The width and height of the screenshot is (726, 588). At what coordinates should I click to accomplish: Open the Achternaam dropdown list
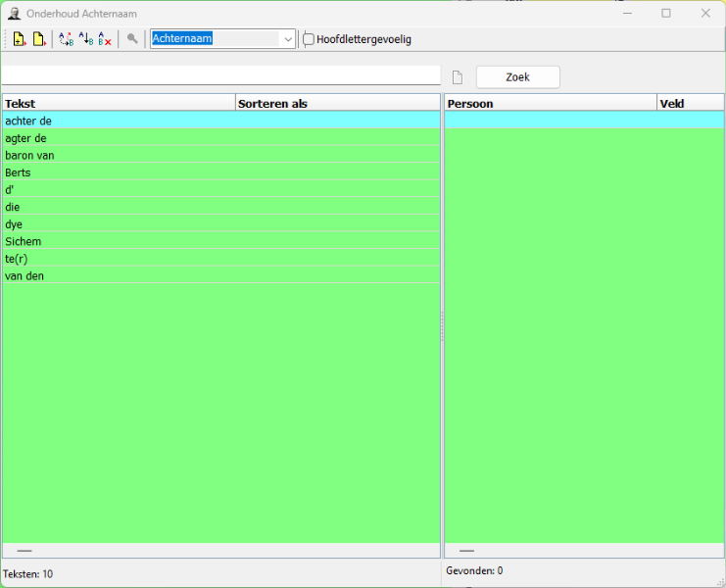[x=288, y=39]
